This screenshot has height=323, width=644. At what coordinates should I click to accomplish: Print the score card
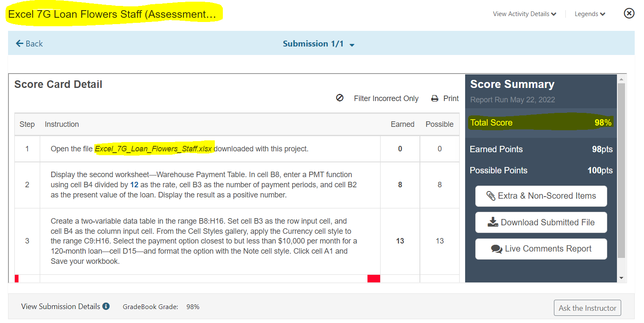point(445,99)
